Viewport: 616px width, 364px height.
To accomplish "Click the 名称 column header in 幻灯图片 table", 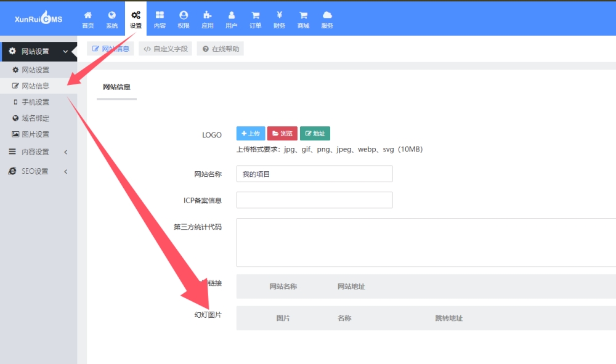I will pos(344,318).
